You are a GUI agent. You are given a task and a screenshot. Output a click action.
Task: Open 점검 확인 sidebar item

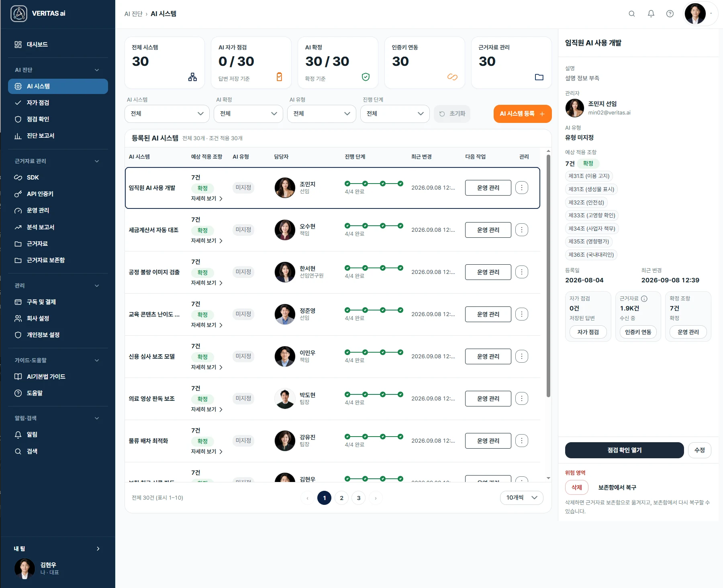(x=58, y=119)
